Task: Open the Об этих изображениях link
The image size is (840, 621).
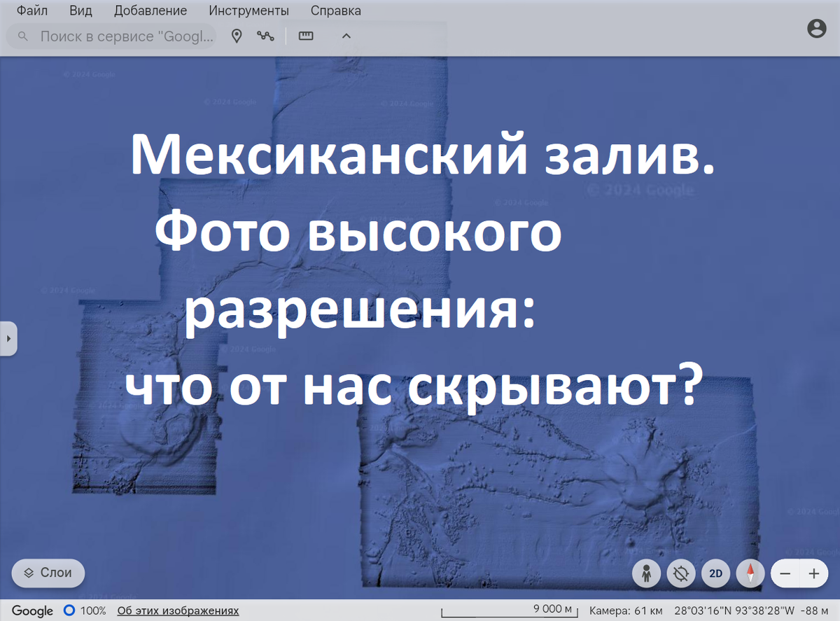Action: coord(178,610)
